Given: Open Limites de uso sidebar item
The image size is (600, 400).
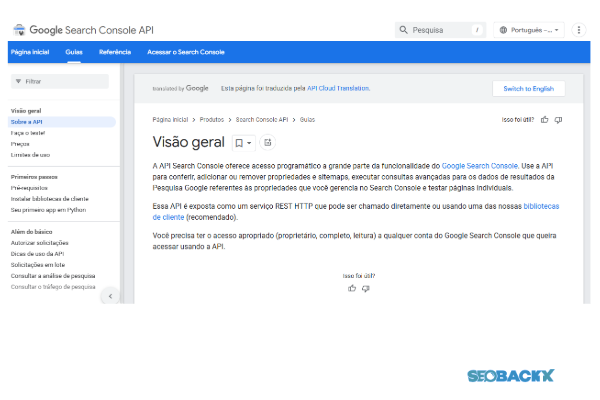Looking at the screenshot, I should 30,155.
